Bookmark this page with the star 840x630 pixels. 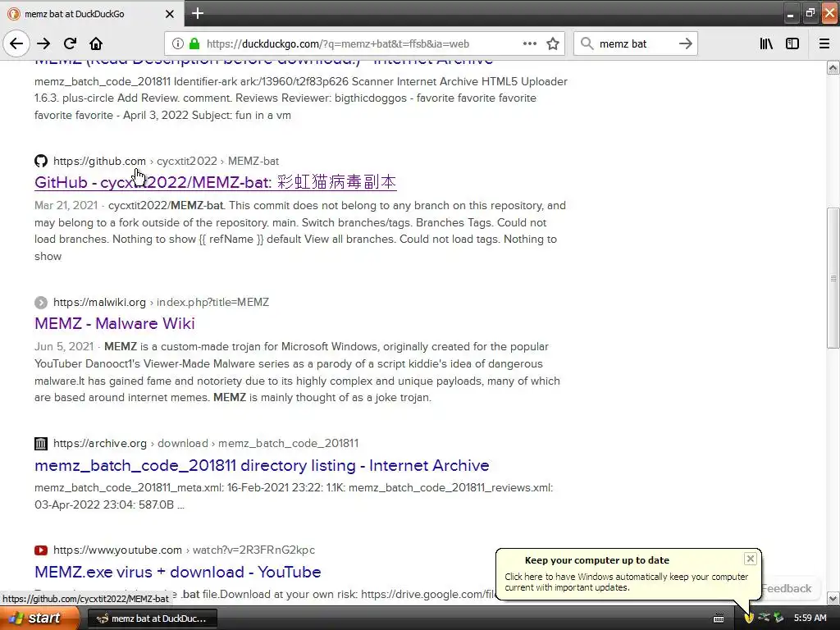click(553, 43)
